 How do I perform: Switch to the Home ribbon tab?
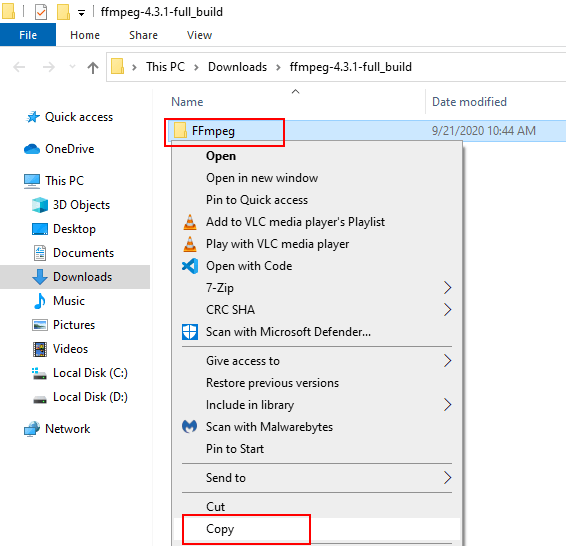85,35
